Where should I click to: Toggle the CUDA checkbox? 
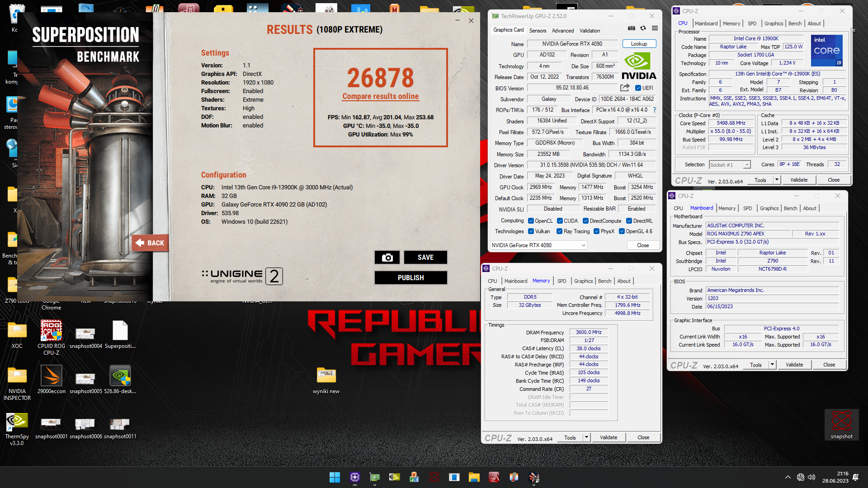click(560, 221)
